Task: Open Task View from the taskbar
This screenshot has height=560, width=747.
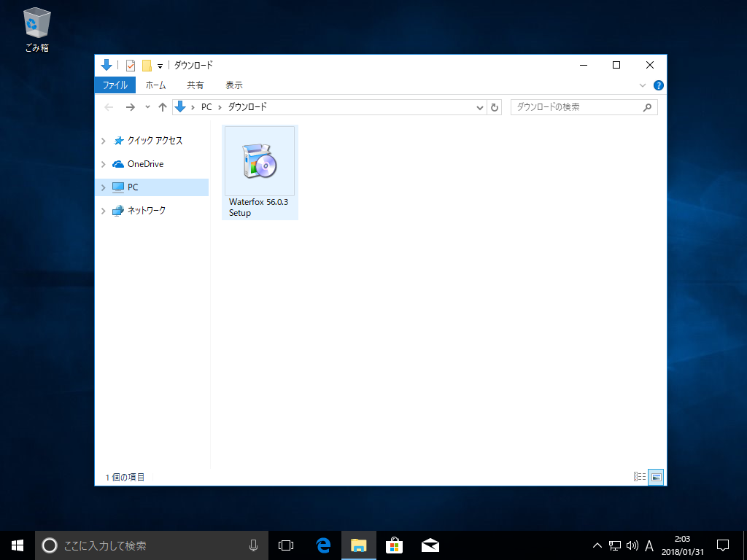Action: coord(286,545)
